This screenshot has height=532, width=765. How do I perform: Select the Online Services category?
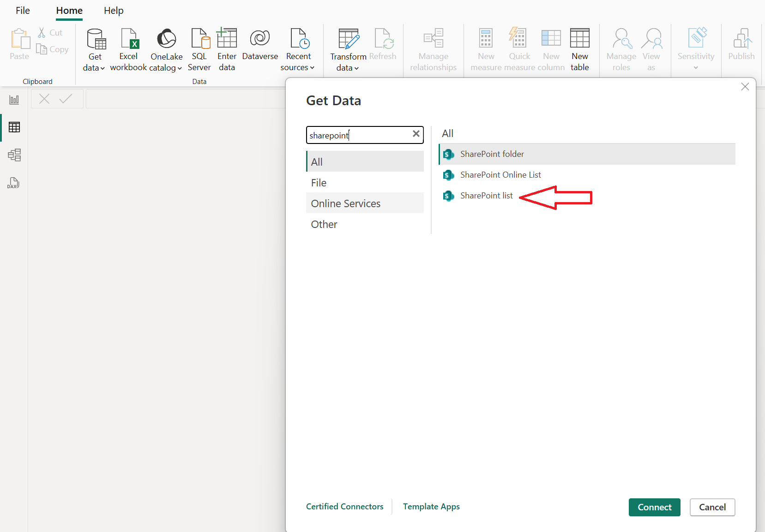[x=365, y=203]
